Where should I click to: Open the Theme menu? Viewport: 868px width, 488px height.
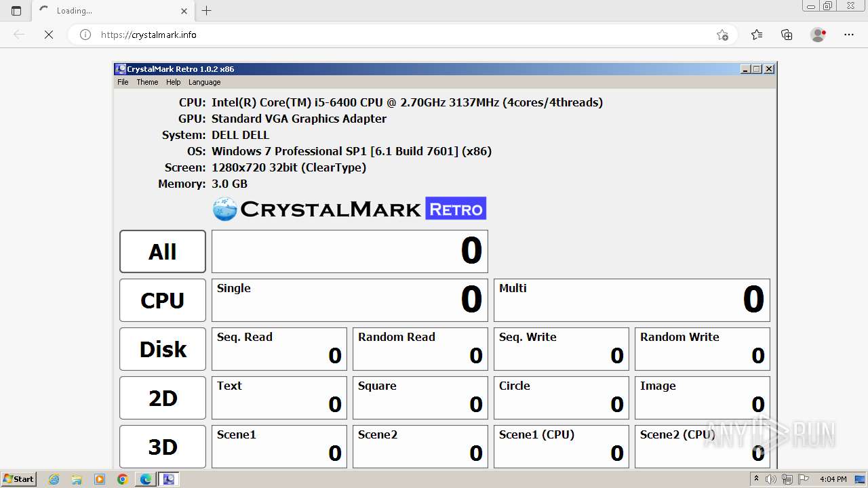147,82
